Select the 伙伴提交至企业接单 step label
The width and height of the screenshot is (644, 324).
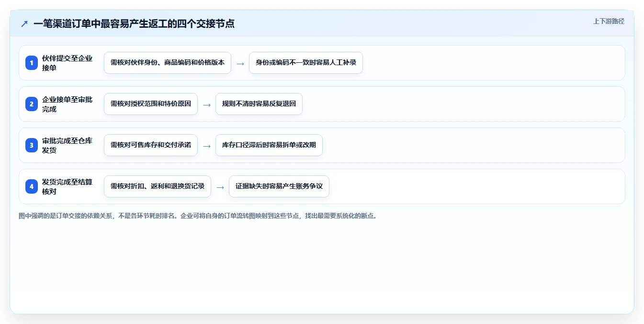(x=68, y=63)
